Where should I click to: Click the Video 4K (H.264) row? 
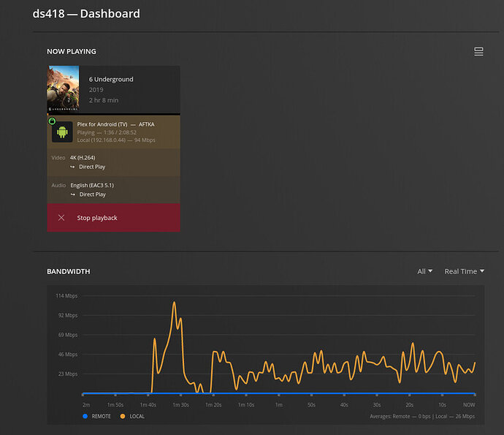pos(113,162)
